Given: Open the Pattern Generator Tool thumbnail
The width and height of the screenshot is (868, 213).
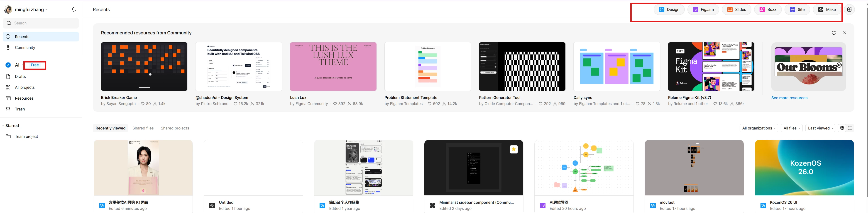Looking at the screenshot, I should coord(522,67).
